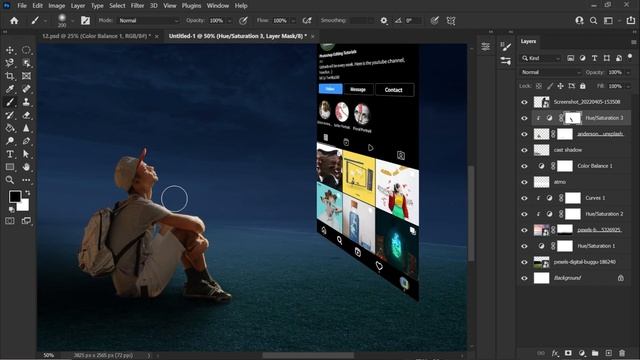Click the foreground black color swatch
Viewport: 640px width, 360px height.
tap(15, 197)
